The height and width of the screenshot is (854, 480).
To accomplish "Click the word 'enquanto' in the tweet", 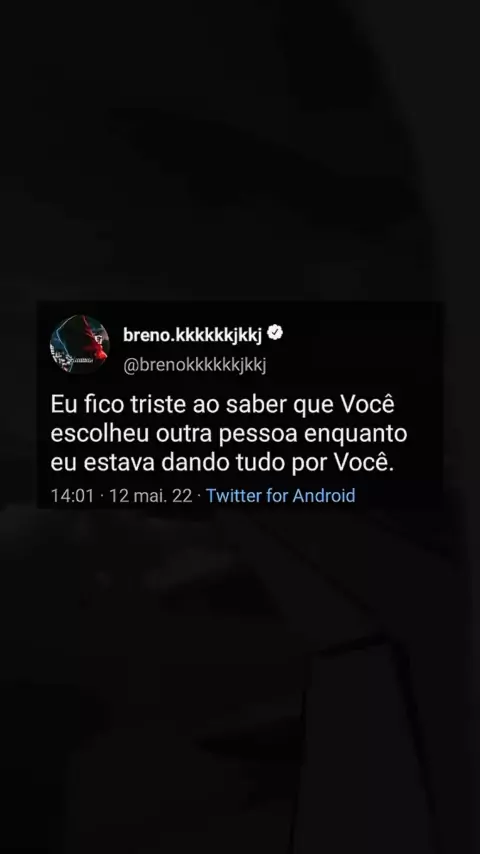I will 355,436.
